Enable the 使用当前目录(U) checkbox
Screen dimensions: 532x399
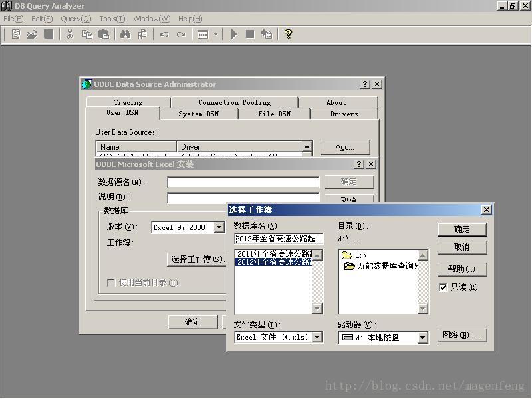coord(111,283)
